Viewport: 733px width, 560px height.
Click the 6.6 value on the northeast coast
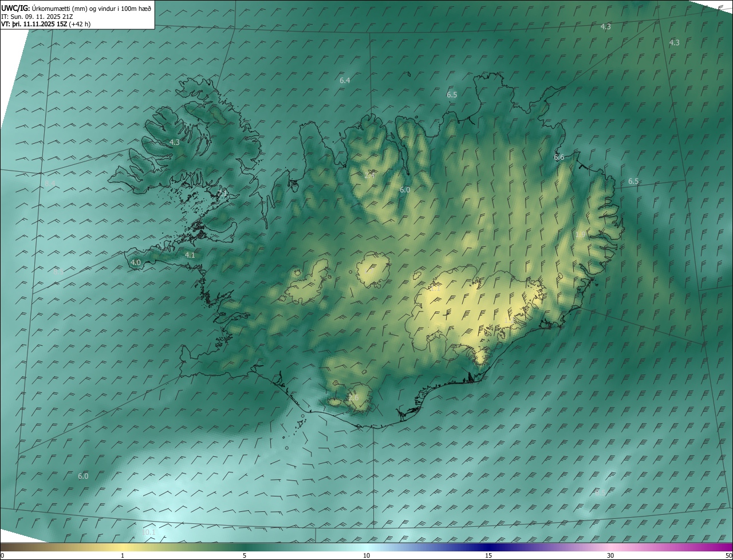click(559, 157)
